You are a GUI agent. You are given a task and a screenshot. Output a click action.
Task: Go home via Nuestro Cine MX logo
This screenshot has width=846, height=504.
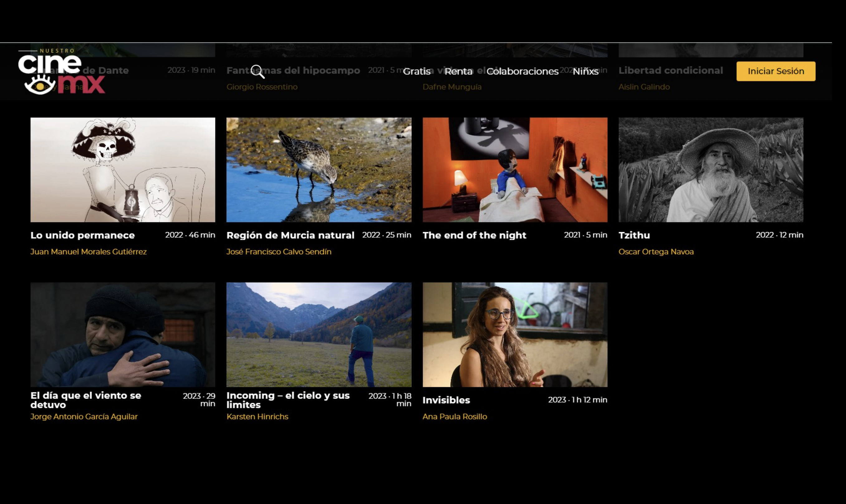pyautogui.click(x=61, y=71)
